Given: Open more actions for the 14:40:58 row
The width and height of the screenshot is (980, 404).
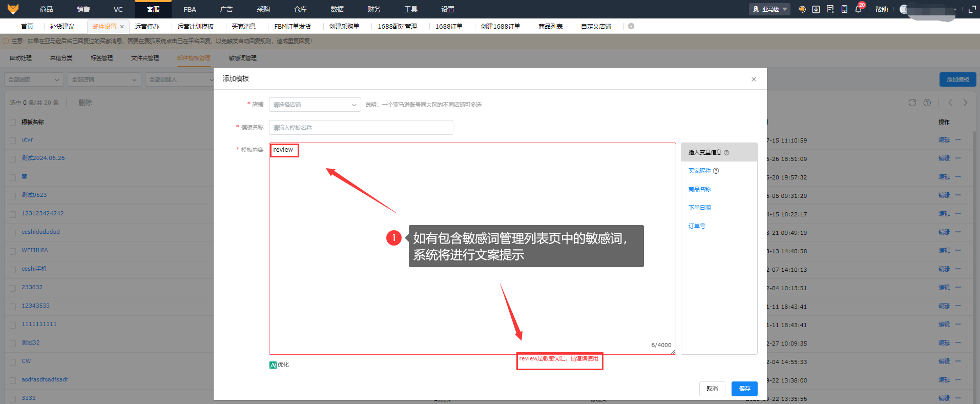Looking at the screenshot, I should coord(958,251).
